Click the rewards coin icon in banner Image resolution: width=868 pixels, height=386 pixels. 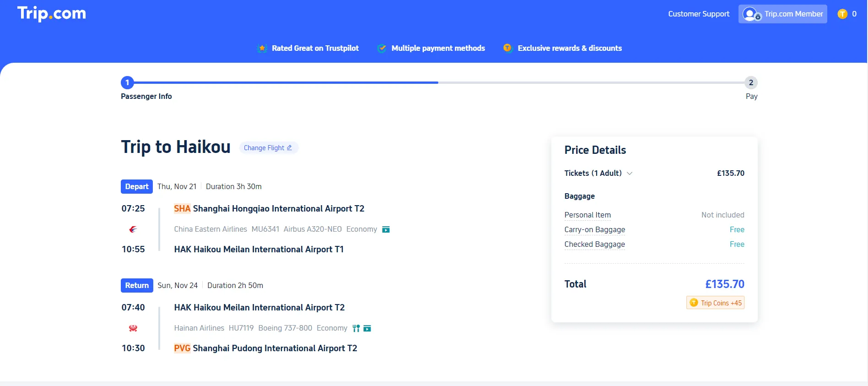[507, 48]
